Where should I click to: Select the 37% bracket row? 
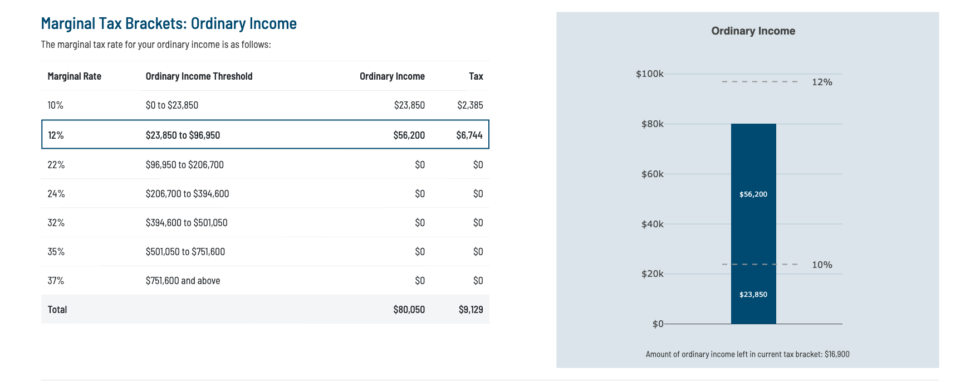tap(265, 281)
